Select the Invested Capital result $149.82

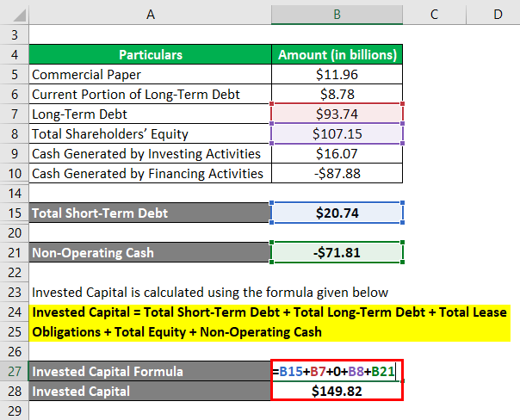click(x=337, y=392)
